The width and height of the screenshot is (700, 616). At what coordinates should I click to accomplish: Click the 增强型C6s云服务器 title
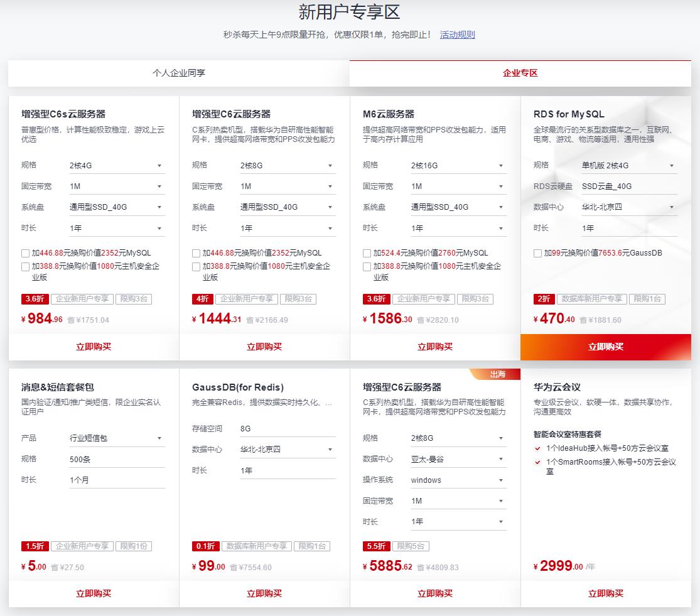[x=63, y=114]
